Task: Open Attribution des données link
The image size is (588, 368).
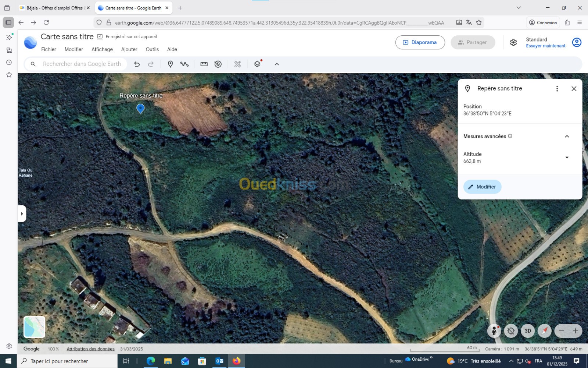Action: pos(90,349)
